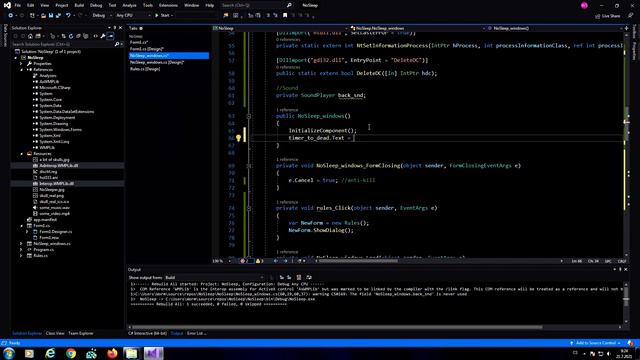Click the warnings count indicator
640x360 pixels.
click(x=260, y=261)
